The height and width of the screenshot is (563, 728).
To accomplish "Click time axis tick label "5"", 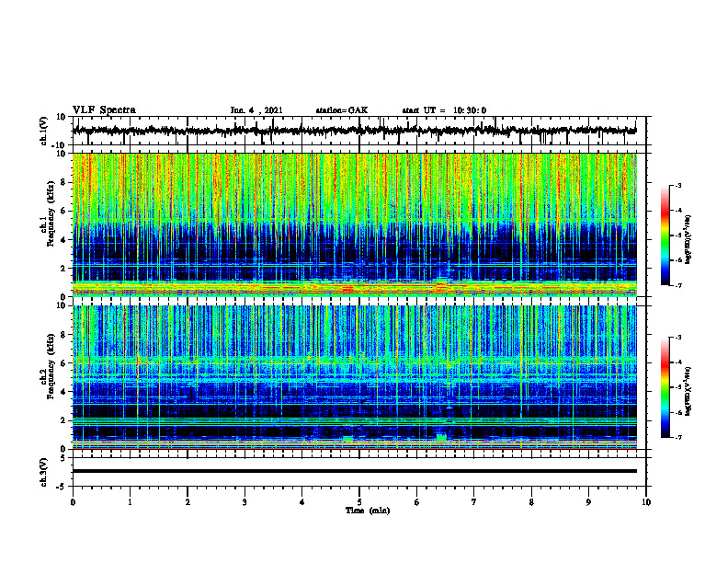I will coord(359,502).
